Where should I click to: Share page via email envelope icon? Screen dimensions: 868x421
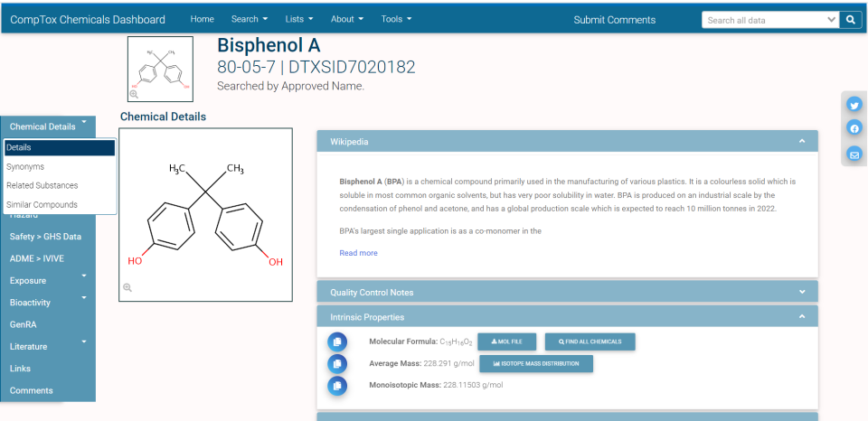pyautogui.click(x=854, y=154)
